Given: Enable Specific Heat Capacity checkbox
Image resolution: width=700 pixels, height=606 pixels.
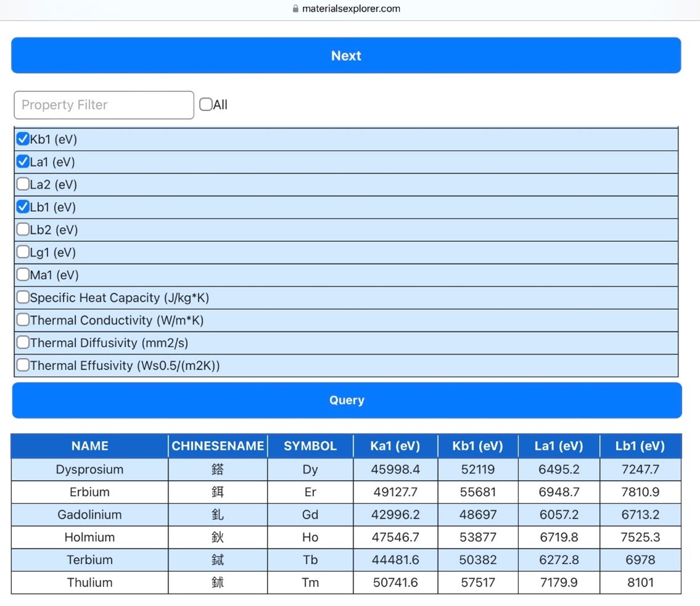Looking at the screenshot, I should coord(23,297).
